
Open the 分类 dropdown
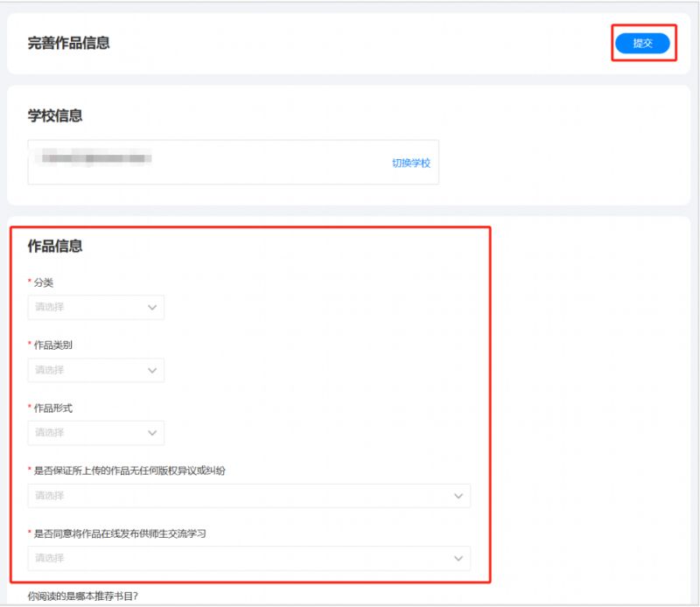(x=96, y=307)
